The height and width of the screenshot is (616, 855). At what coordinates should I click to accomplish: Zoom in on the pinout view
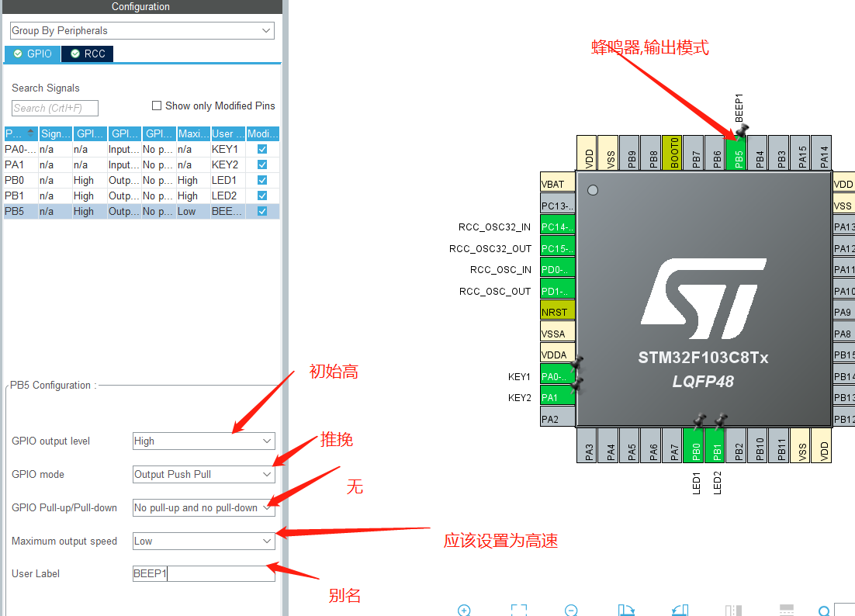click(464, 610)
